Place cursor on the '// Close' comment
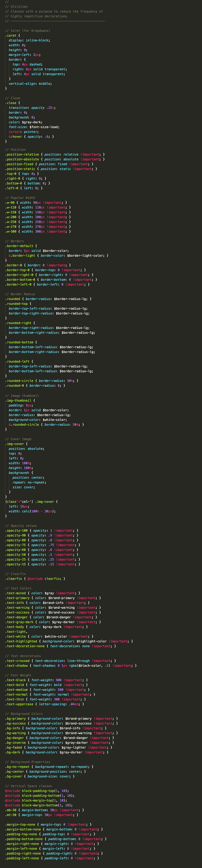 [x=13, y=98]
